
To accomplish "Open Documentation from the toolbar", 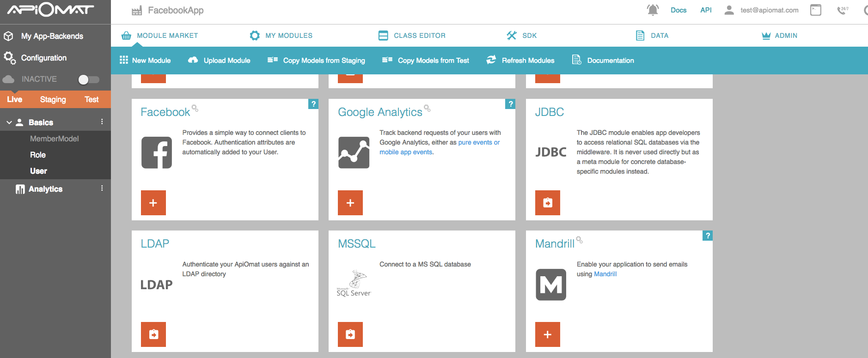I will pos(603,61).
